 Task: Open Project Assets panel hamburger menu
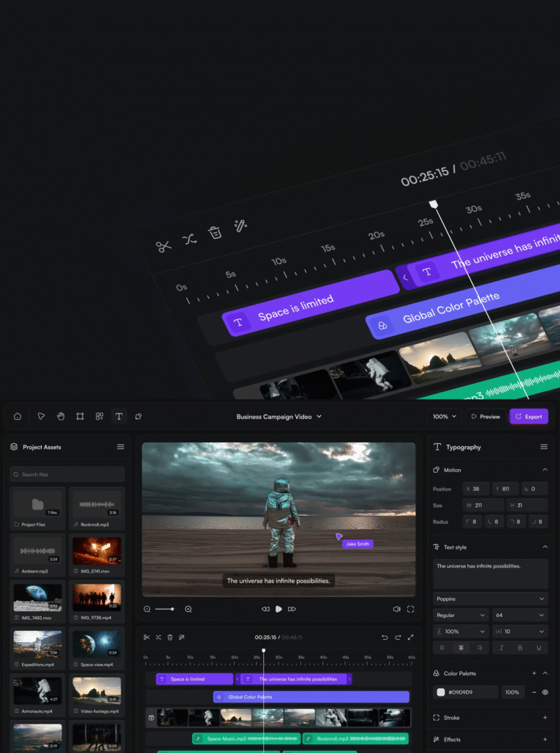121,446
